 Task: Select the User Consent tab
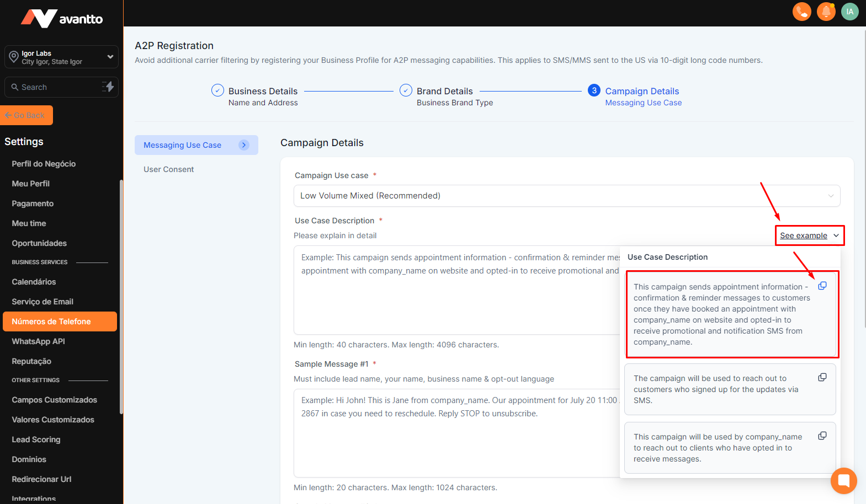(x=168, y=169)
